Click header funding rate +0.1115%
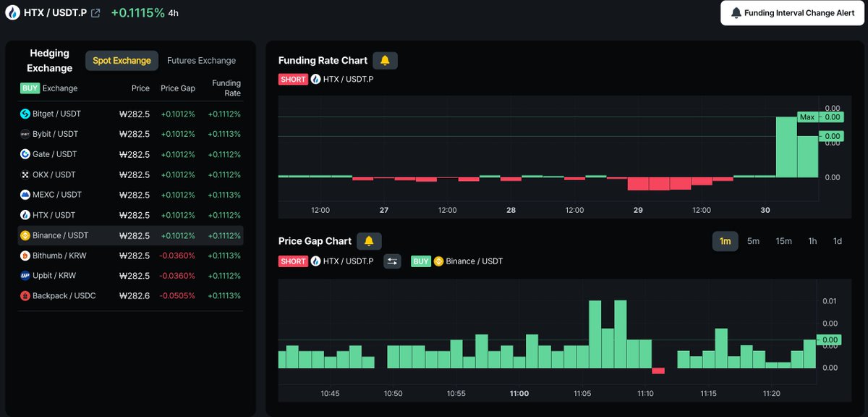Viewport: 868px width, 417px height. [x=137, y=13]
